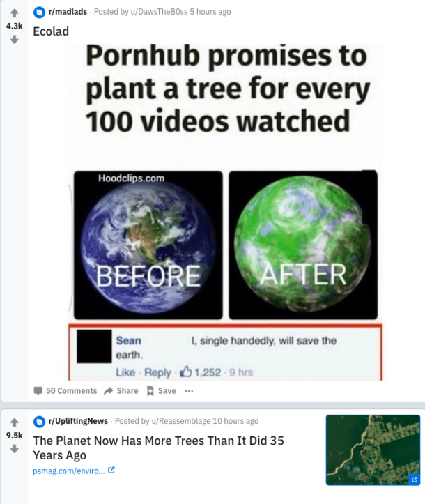Open 'The Planet Now Has More Trees' post

click(x=158, y=448)
